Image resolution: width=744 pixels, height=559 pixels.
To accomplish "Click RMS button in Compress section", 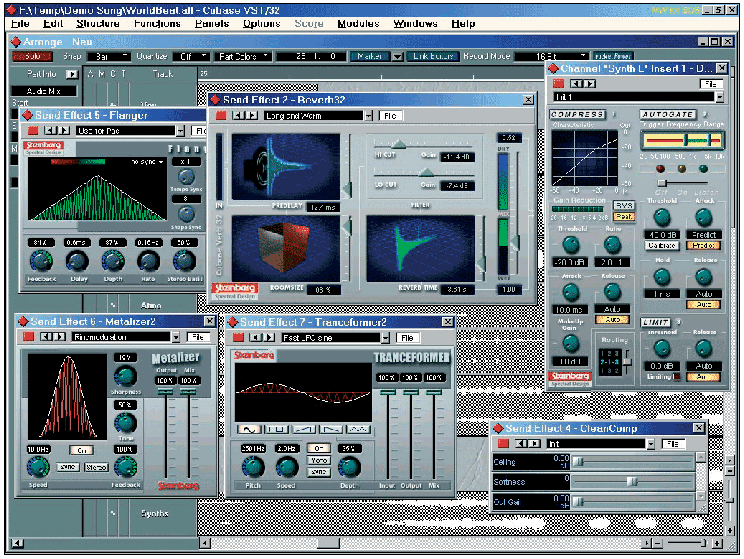I will (624, 205).
